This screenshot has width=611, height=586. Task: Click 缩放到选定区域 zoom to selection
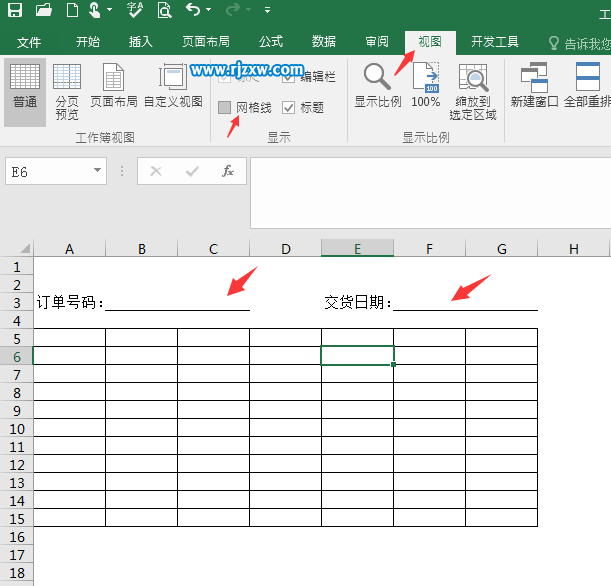tap(473, 92)
